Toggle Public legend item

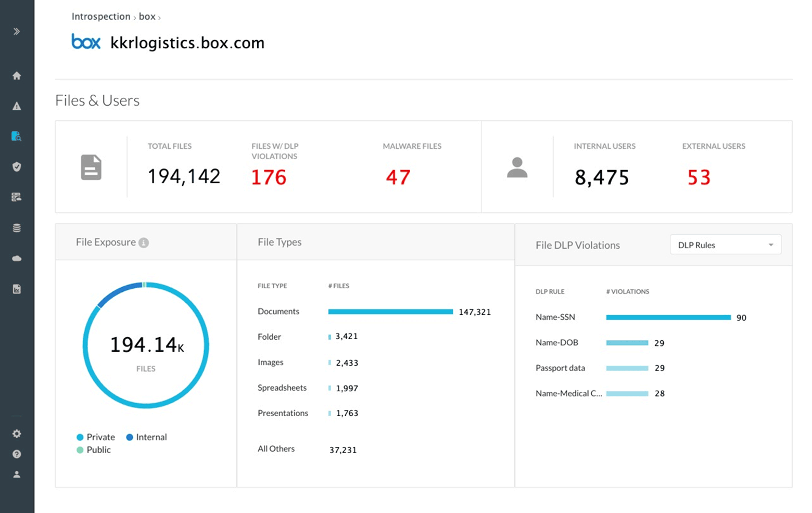[x=94, y=450]
